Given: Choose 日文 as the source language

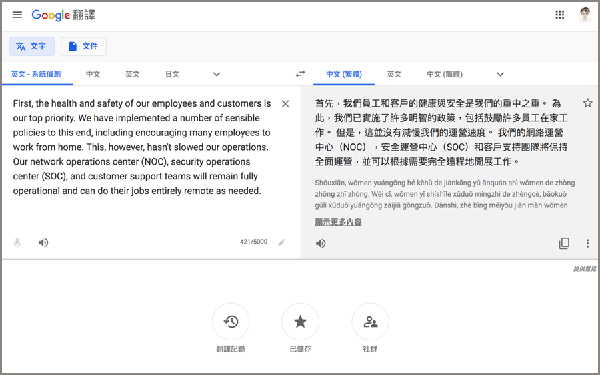Looking at the screenshot, I should tap(172, 74).
